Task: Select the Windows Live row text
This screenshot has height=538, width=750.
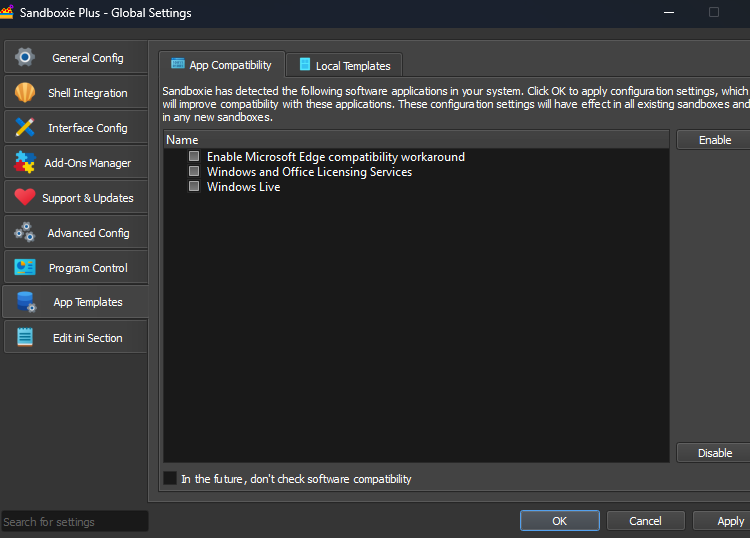Action: tap(243, 187)
